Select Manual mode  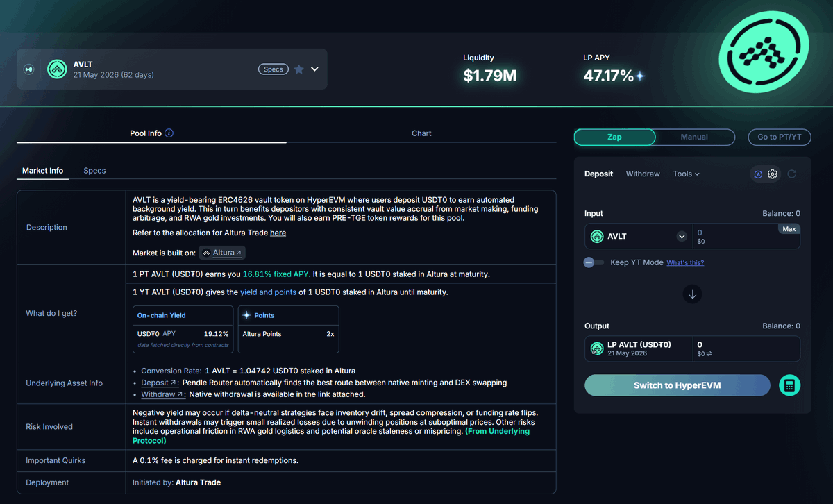tap(694, 137)
